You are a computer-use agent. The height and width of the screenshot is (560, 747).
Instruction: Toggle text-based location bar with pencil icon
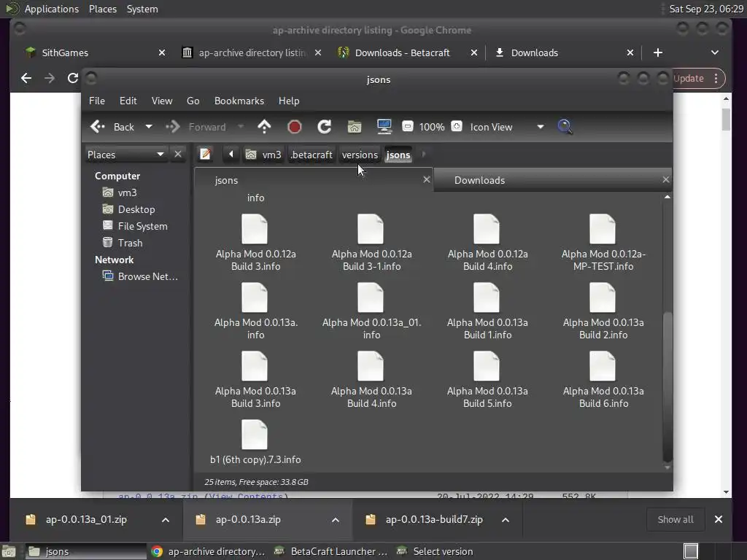(205, 155)
